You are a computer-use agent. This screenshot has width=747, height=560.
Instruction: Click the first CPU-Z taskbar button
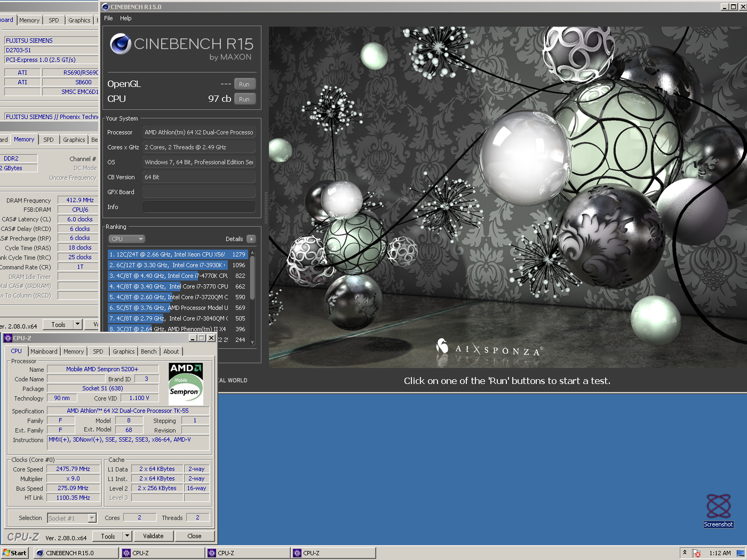[x=163, y=553]
